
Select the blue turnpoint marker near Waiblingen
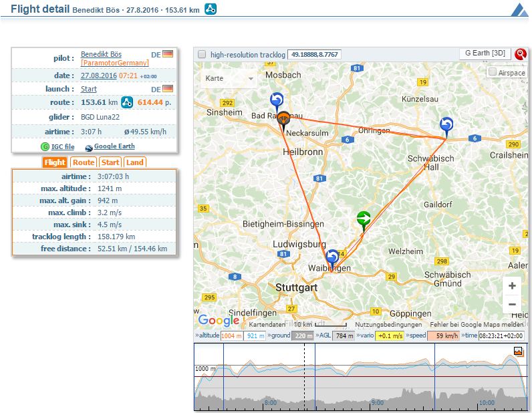pos(332,257)
